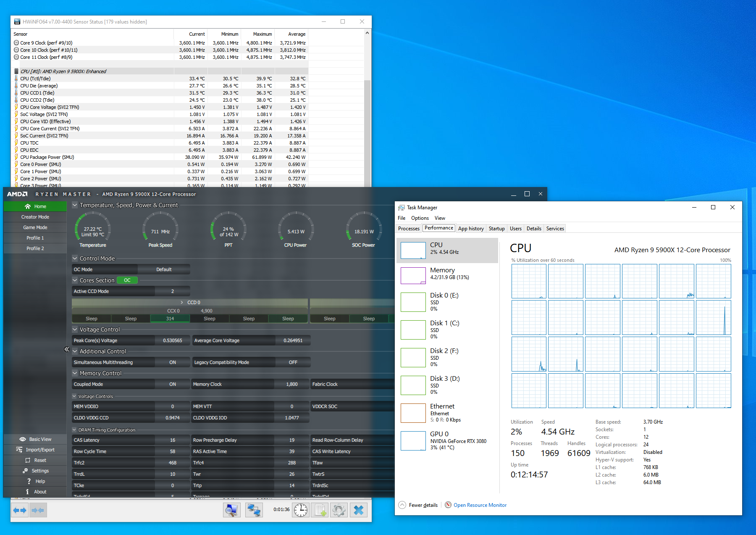The height and width of the screenshot is (535, 756).
Task: Open the Options menu in Task Manager
Action: [420, 218]
